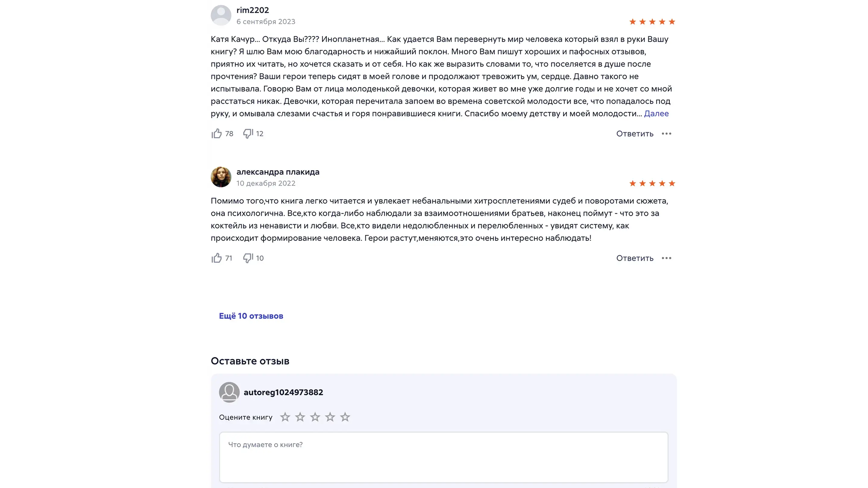Expand rim2202 review via Далее link
The image size is (868, 488).
click(x=656, y=114)
